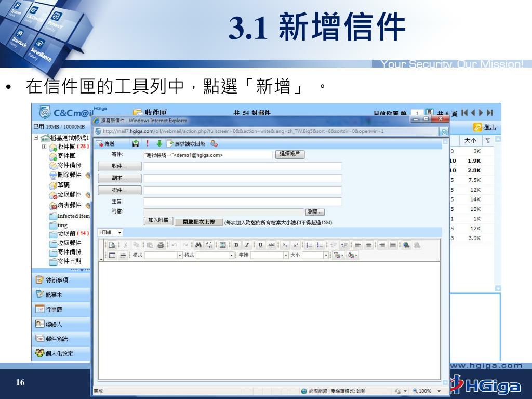Click the contacts icon after read receipt
This screenshot has width=532, height=399.
(214, 143)
